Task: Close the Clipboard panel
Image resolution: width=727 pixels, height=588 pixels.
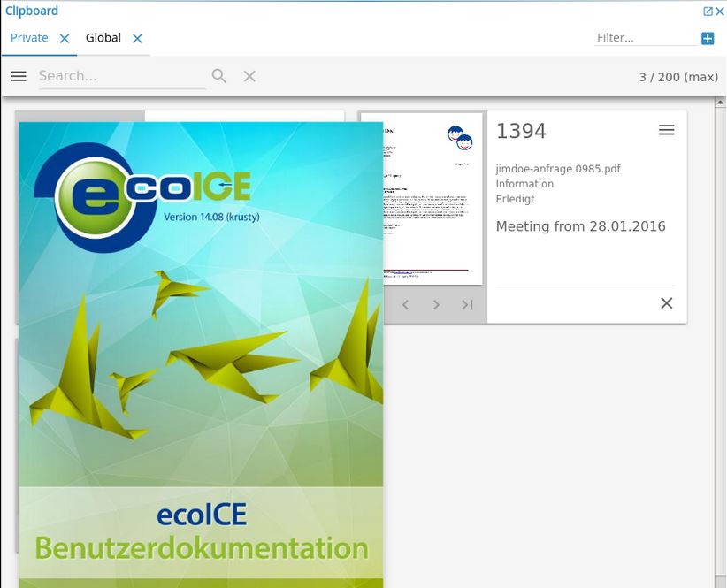Action: coord(720,11)
